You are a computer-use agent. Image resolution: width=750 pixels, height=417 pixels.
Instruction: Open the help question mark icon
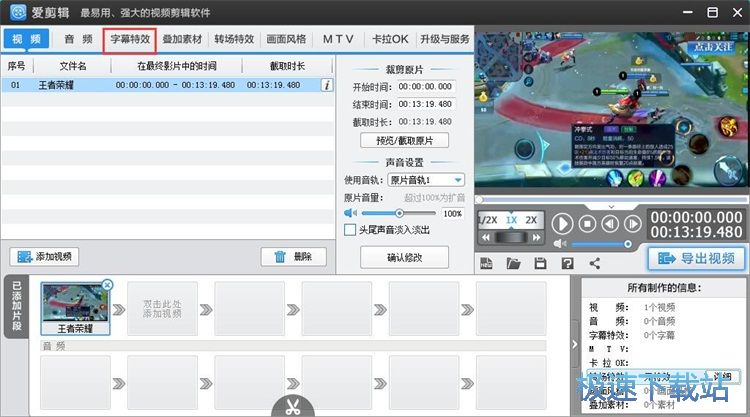(x=567, y=264)
